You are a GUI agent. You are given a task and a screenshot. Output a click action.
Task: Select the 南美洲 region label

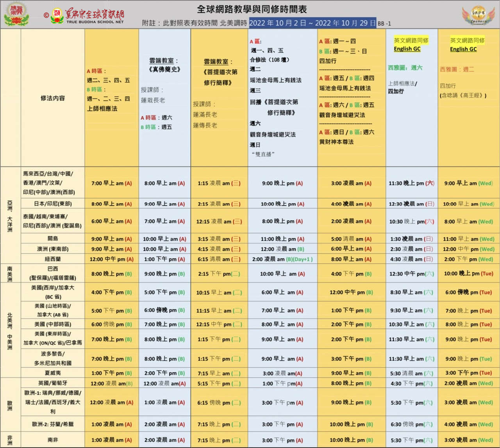[x=10, y=273]
